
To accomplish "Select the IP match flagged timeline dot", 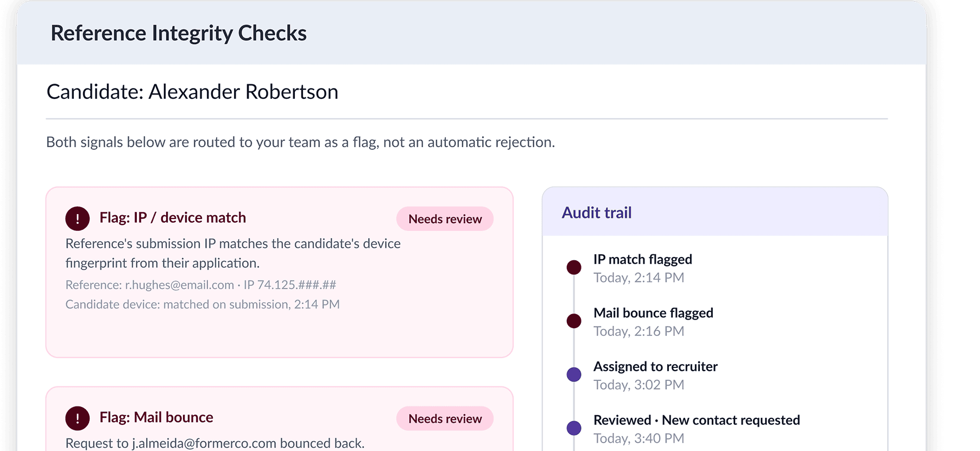I will (574, 267).
